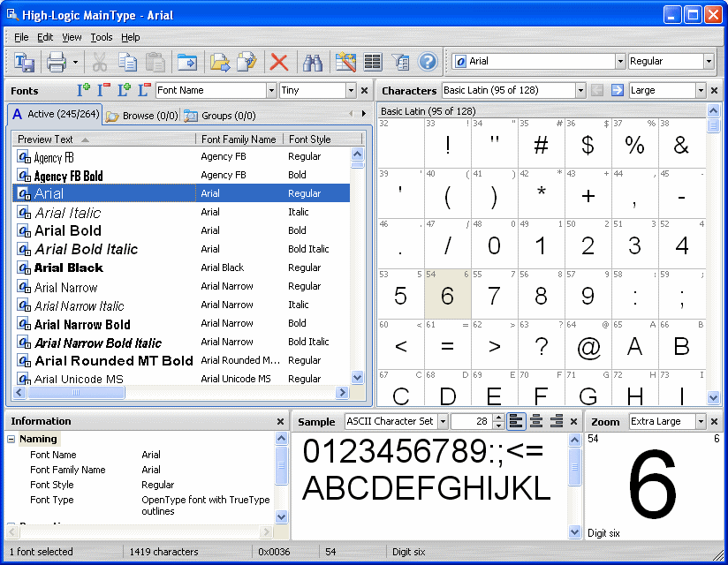The width and height of the screenshot is (728, 565).
Task: Click the folder arrow toolbar icon
Action: [x=187, y=62]
